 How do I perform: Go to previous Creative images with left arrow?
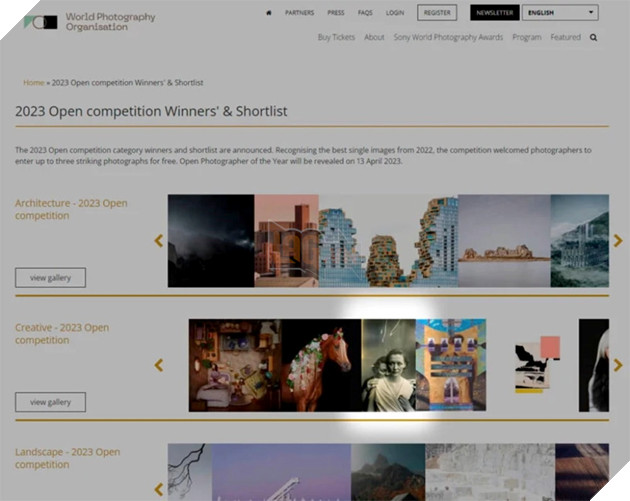coord(158,365)
